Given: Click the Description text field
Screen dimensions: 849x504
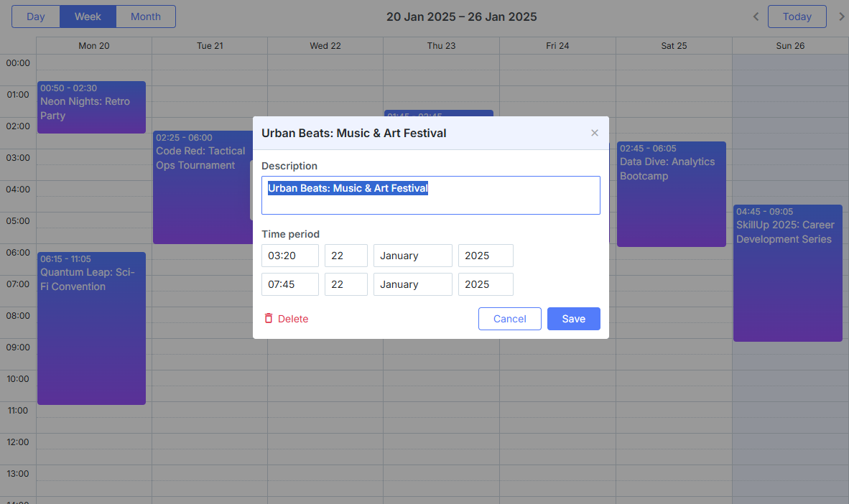Looking at the screenshot, I should coord(431,195).
